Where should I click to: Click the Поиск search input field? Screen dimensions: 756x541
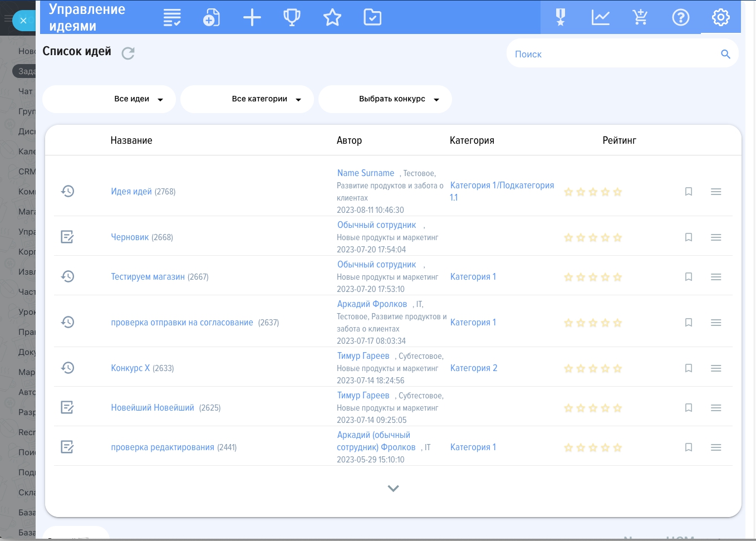pyautogui.click(x=612, y=54)
